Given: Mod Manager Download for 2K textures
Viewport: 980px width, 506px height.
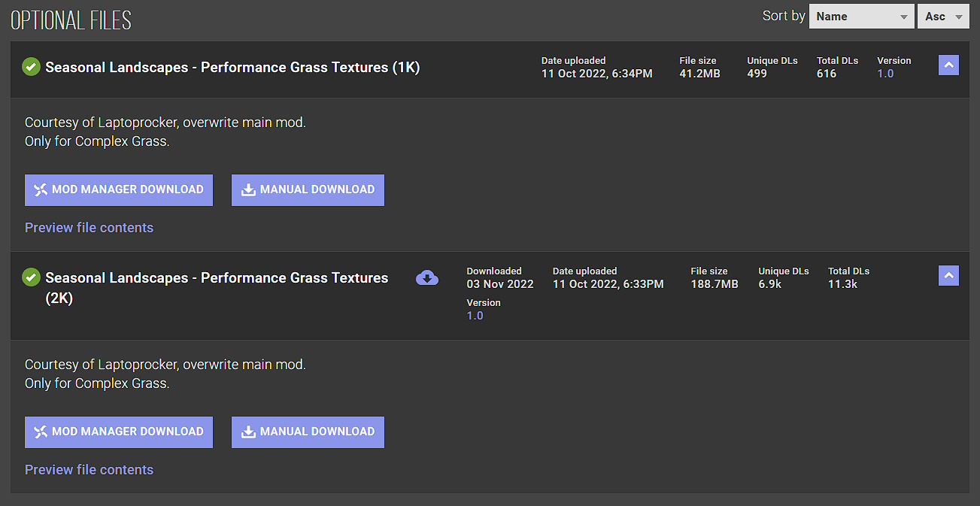Looking at the screenshot, I should (x=119, y=432).
